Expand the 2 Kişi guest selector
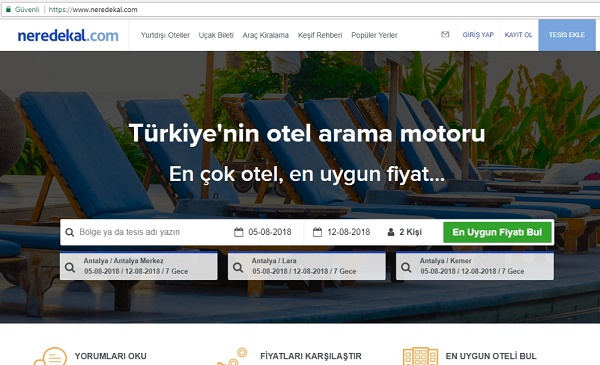600x365 pixels. point(405,232)
